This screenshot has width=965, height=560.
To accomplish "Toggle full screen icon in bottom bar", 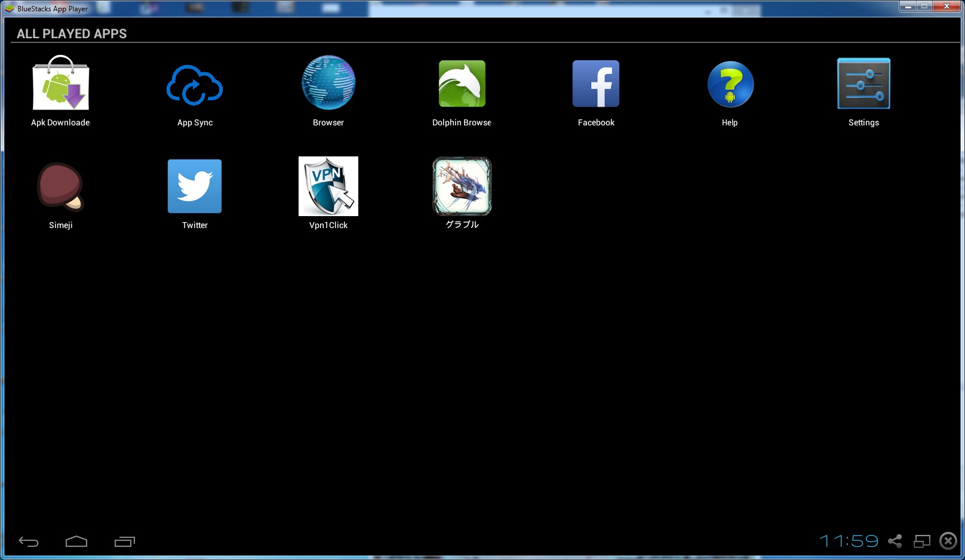I will [922, 541].
